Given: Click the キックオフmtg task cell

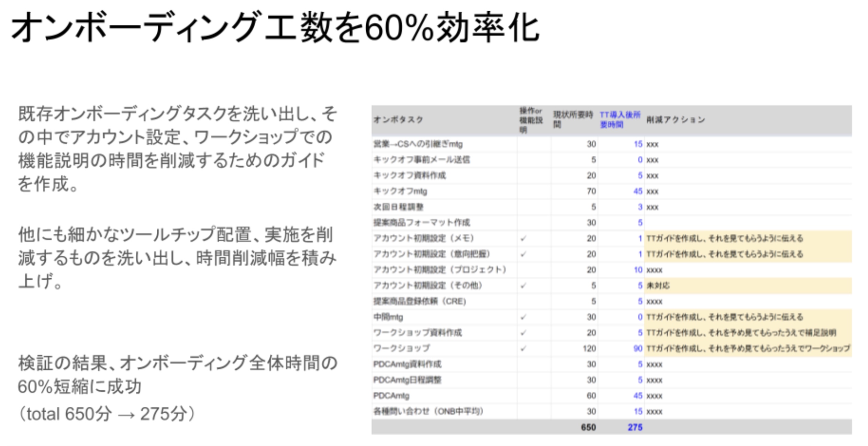Looking at the screenshot, I should tap(400, 191).
